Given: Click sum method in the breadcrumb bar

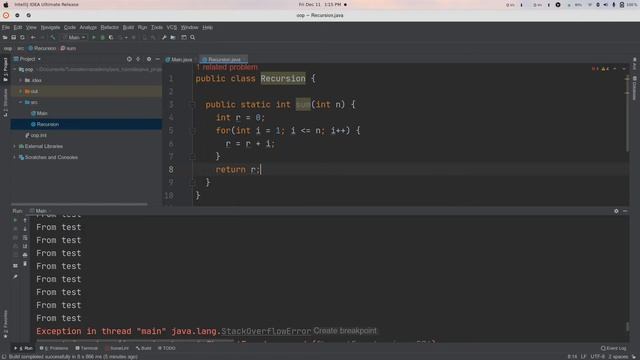Looking at the screenshot, I should tap(69, 48).
